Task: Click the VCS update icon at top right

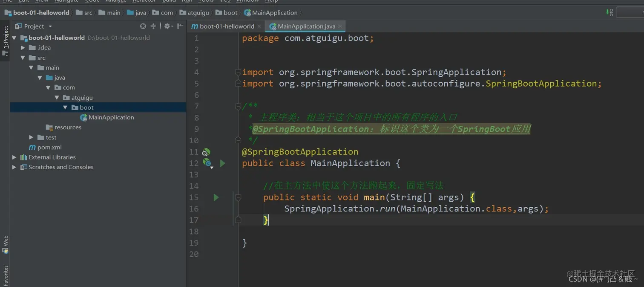Action: (610, 12)
